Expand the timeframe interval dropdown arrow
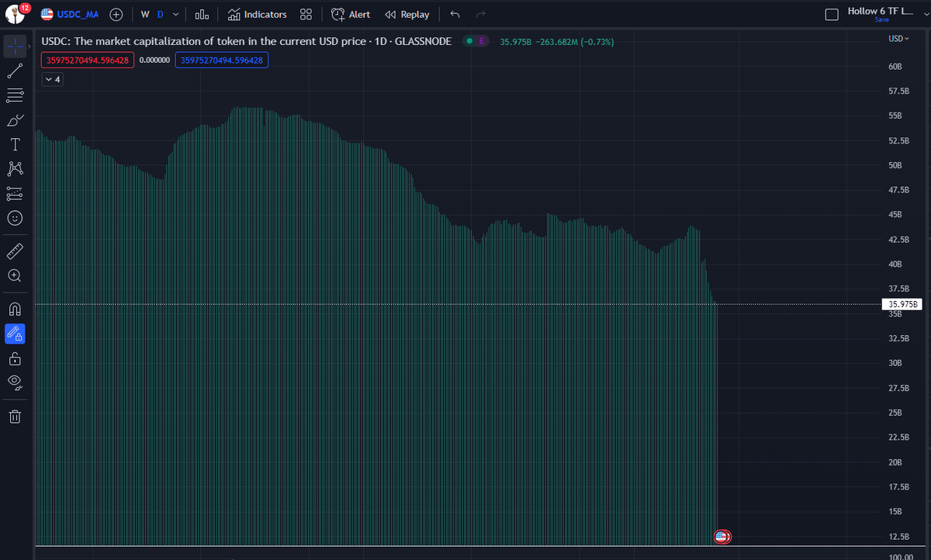Screen dimensions: 931x560 (x=176, y=15)
